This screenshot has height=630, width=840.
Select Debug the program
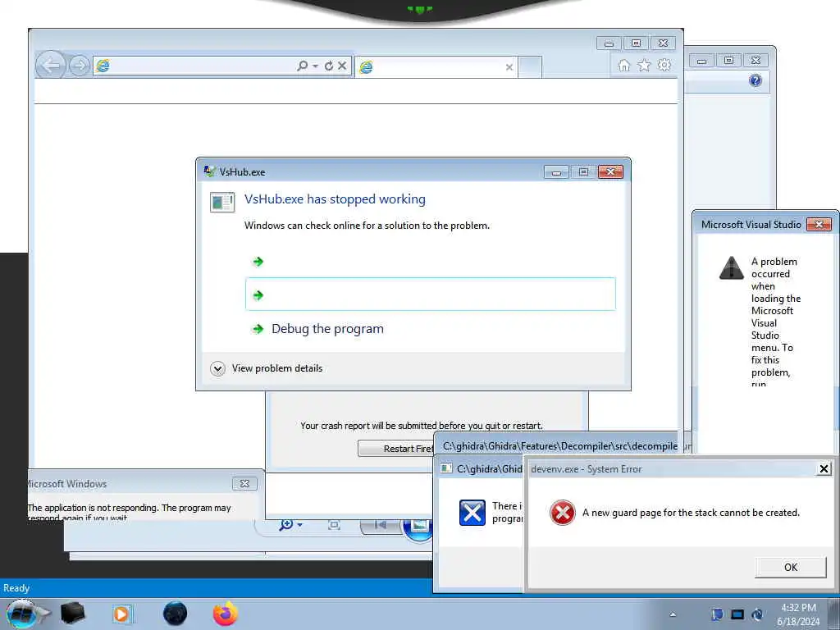click(x=327, y=328)
